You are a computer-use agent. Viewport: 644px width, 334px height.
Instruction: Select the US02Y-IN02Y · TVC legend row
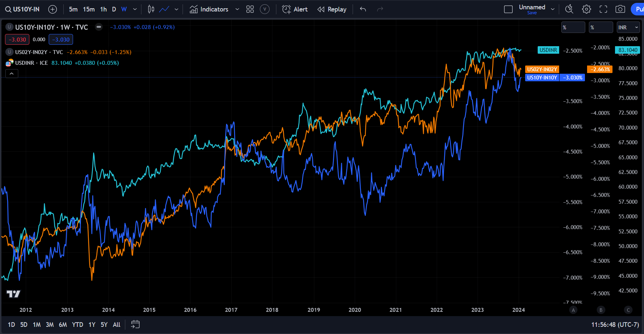pyautogui.click(x=39, y=52)
